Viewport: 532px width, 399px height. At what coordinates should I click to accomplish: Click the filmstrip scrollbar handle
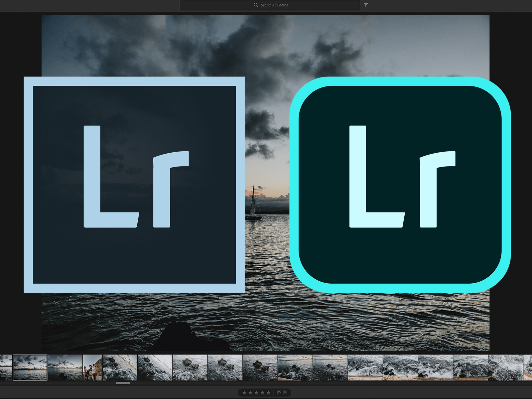point(123,383)
